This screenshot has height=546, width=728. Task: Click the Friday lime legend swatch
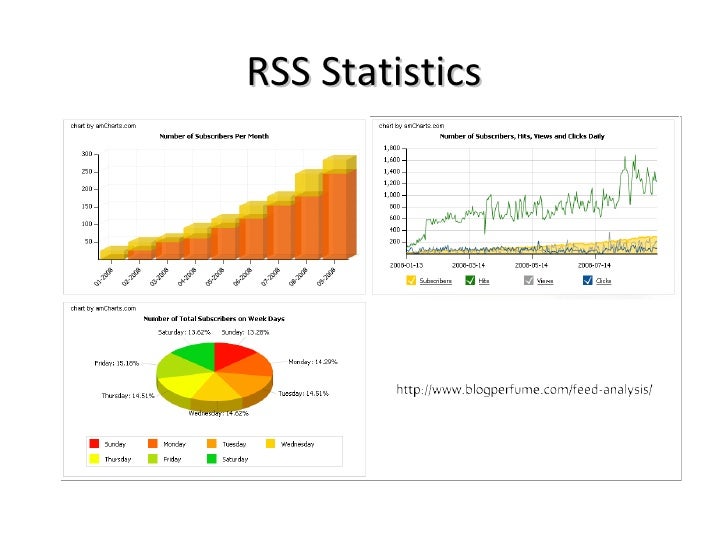pyautogui.click(x=153, y=459)
